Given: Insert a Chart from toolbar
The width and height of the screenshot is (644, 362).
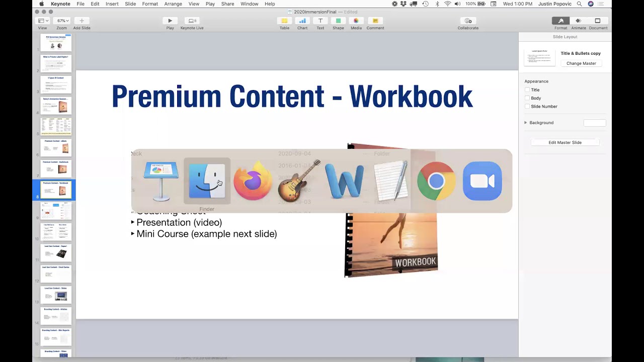Looking at the screenshot, I should coord(302,21).
